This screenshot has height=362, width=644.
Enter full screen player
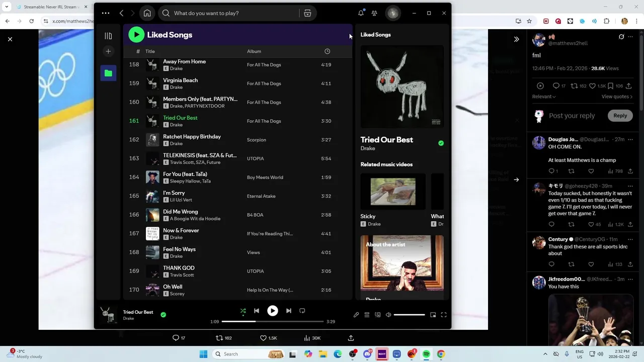point(444,315)
